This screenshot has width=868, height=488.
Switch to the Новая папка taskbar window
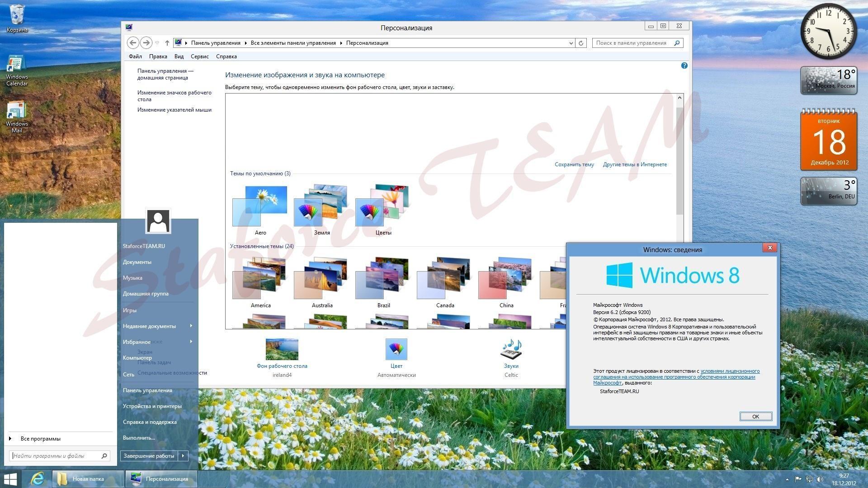point(88,479)
